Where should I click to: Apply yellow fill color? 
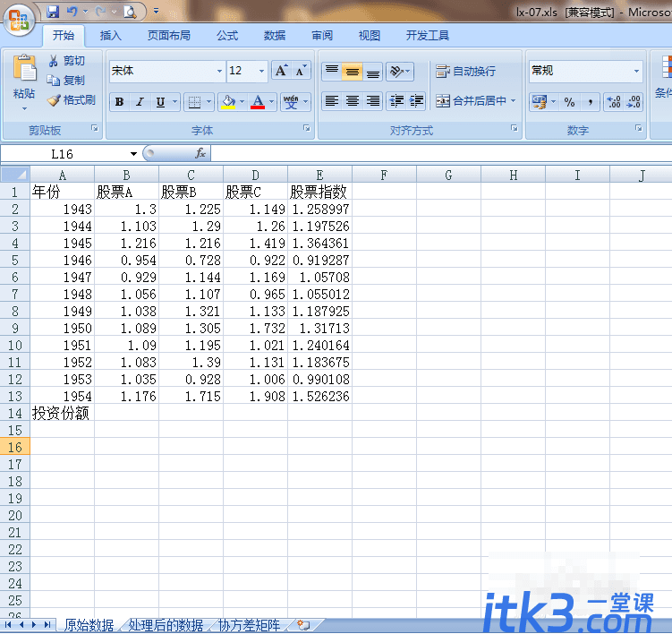point(228,102)
